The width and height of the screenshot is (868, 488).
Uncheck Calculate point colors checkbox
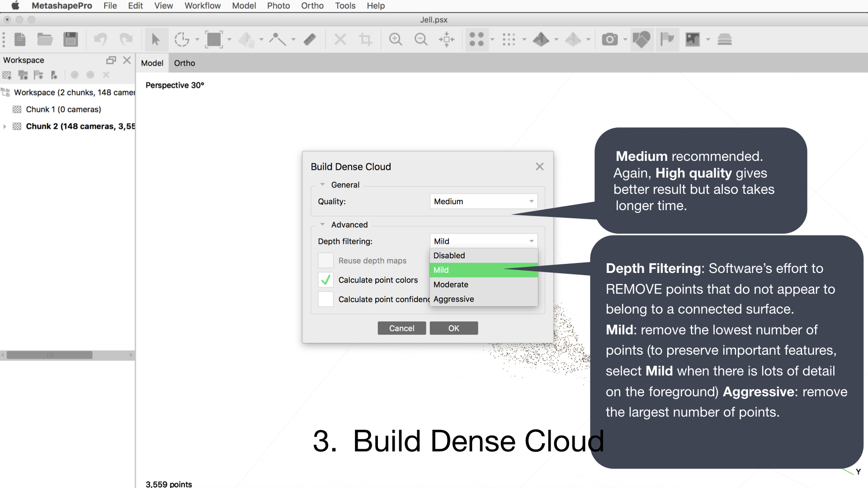(x=325, y=280)
